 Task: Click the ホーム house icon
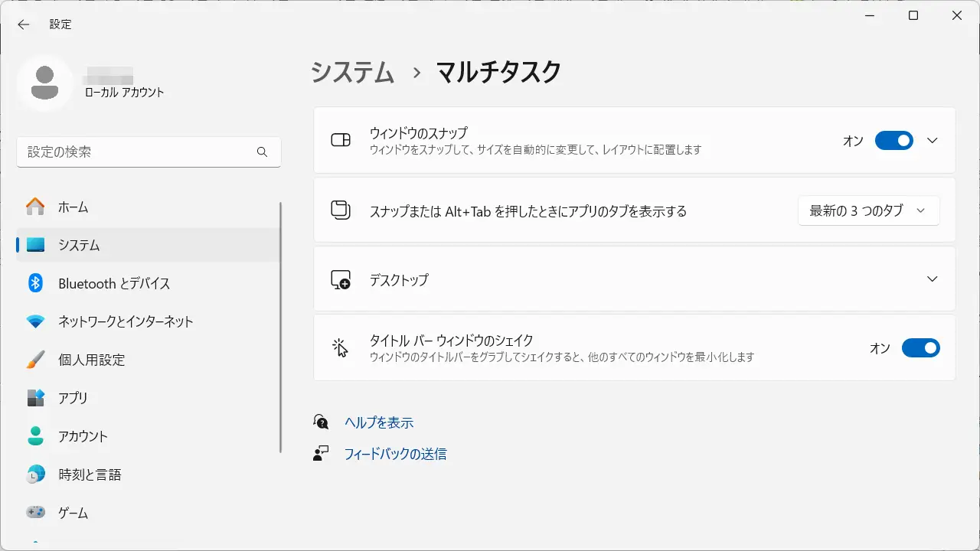pos(35,207)
